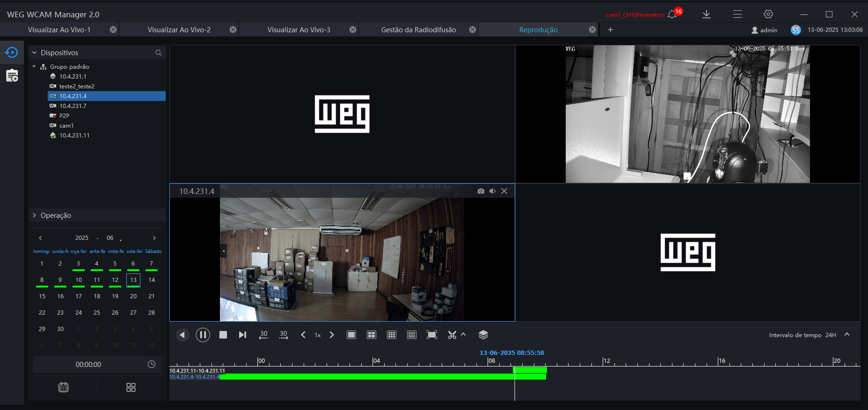868x410 pixels.
Task: Decrease playback speed
Action: click(x=303, y=335)
